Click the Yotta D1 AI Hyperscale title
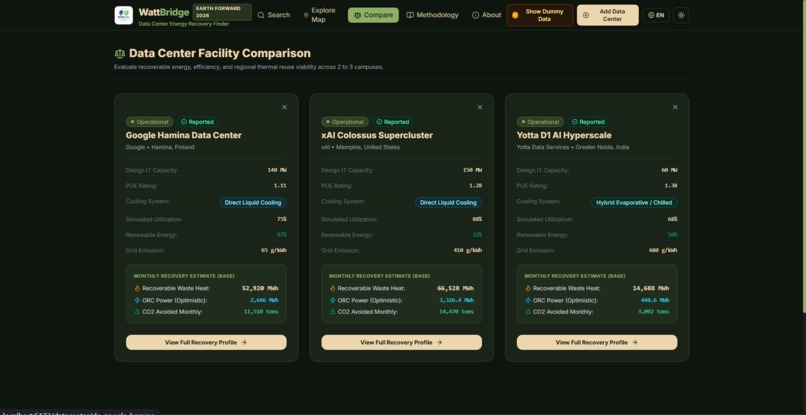Screen dimensions: 806x415 coord(564,135)
